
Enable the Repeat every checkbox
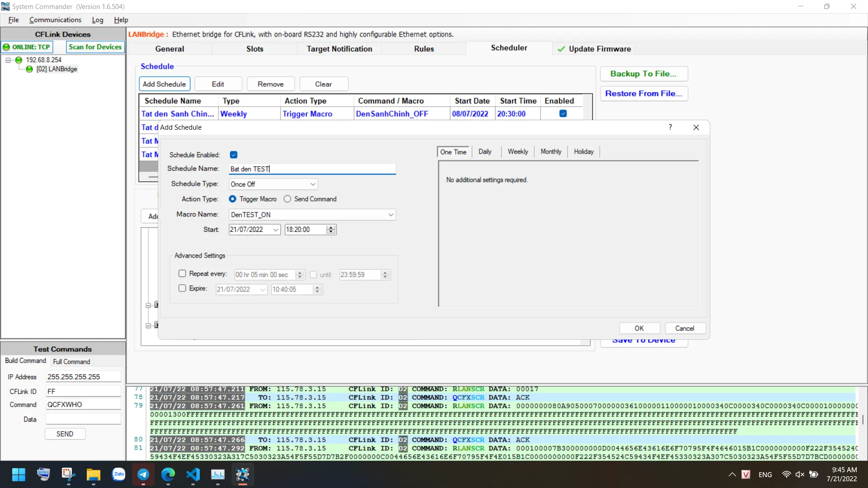[182, 273]
